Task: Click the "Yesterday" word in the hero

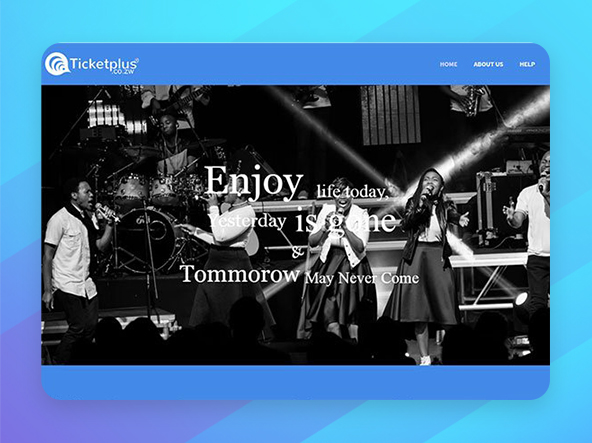Action: [x=247, y=221]
